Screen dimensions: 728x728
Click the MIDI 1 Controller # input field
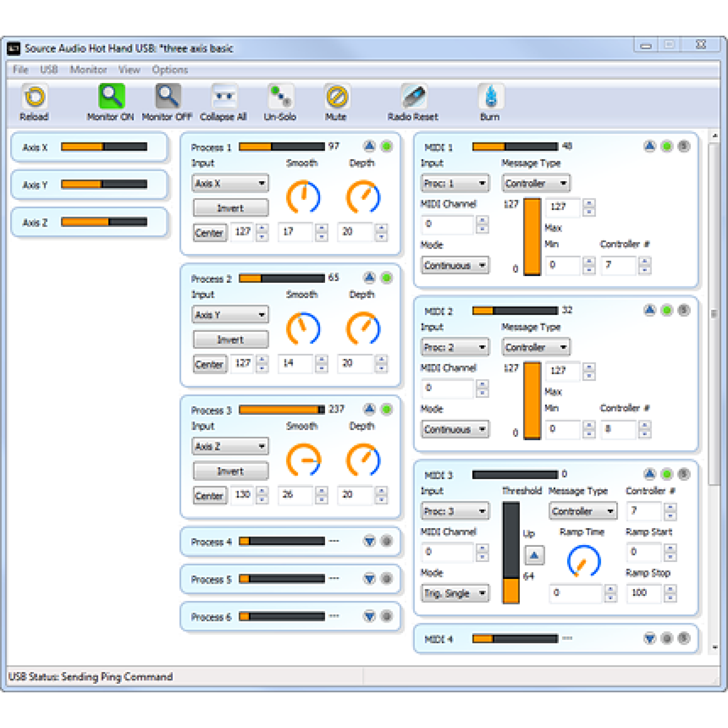(x=618, y=265)
